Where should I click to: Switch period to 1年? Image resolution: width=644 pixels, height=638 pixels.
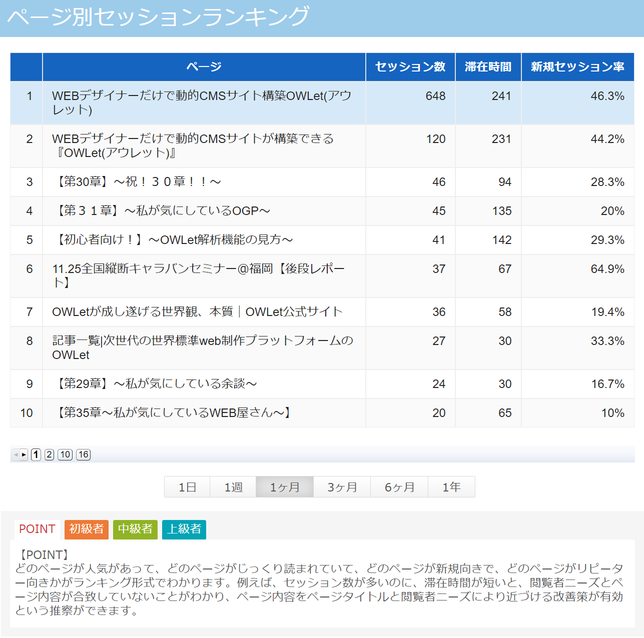451,487
